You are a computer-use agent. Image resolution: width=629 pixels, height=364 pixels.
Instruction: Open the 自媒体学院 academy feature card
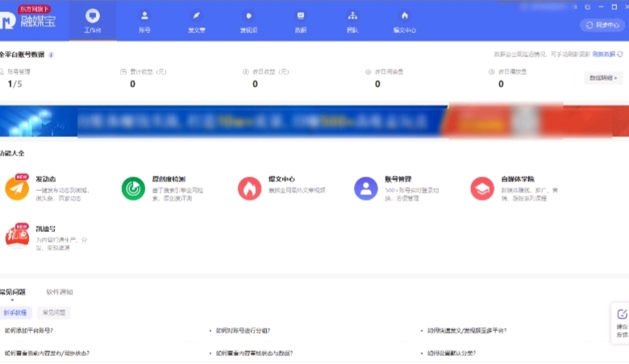point(514,188)
